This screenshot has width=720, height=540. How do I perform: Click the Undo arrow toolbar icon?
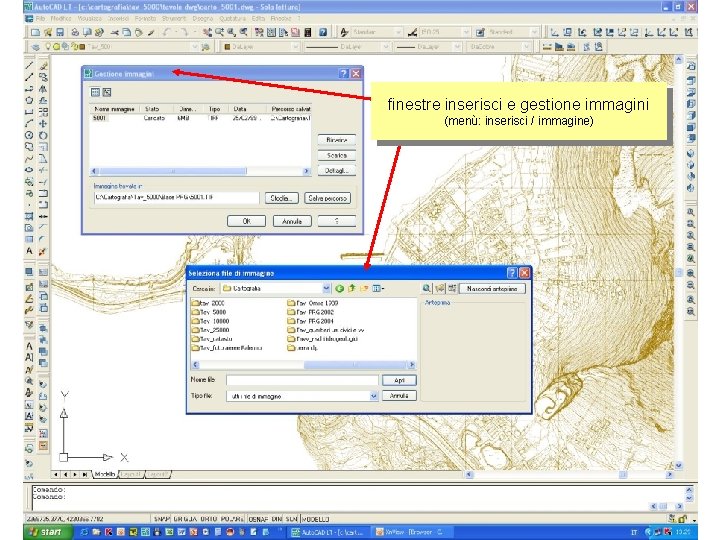[x=167, y=32]
